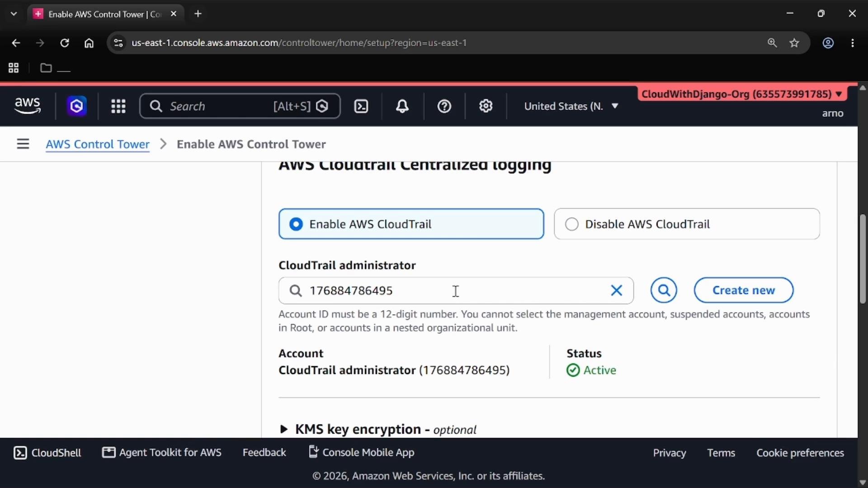Screen dimensions: 868x488
Task: Reload the browser page
Action: point(65,43)
